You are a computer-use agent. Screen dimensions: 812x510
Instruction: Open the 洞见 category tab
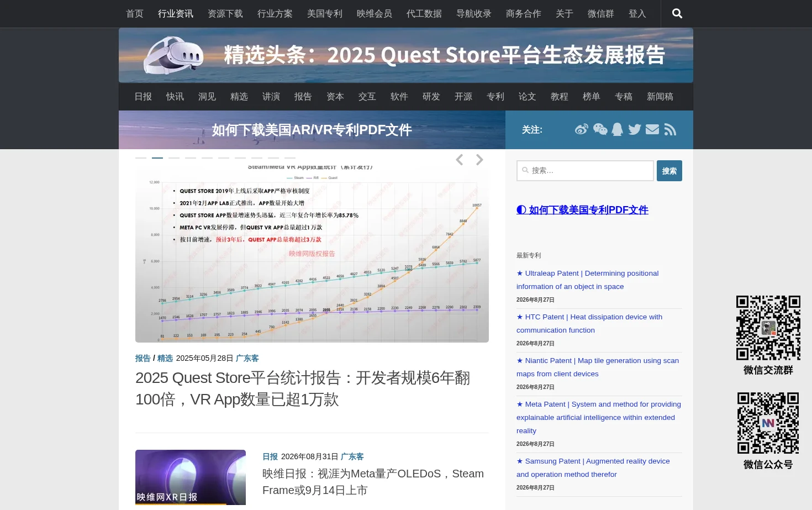point(207,97)
